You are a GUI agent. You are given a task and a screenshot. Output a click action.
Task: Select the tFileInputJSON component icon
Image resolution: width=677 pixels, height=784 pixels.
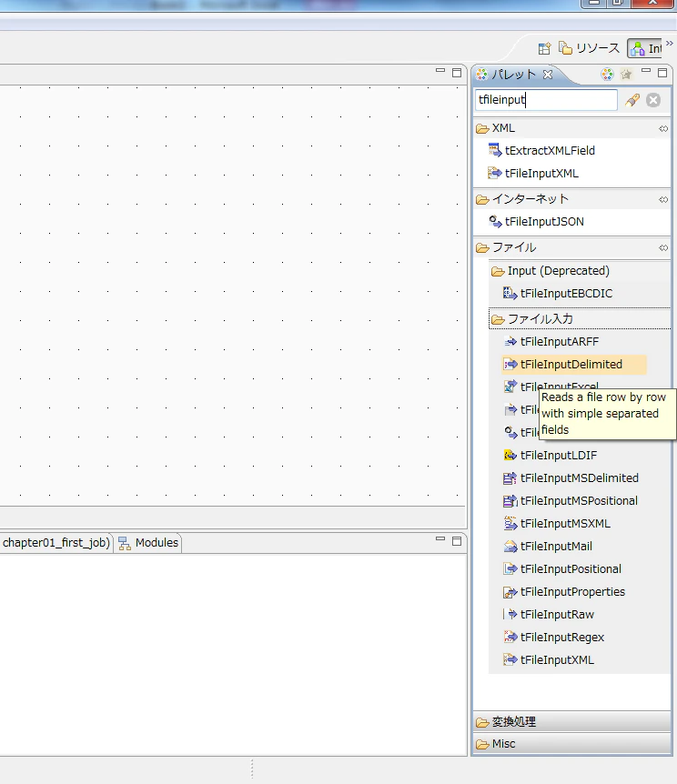point(494,222)
